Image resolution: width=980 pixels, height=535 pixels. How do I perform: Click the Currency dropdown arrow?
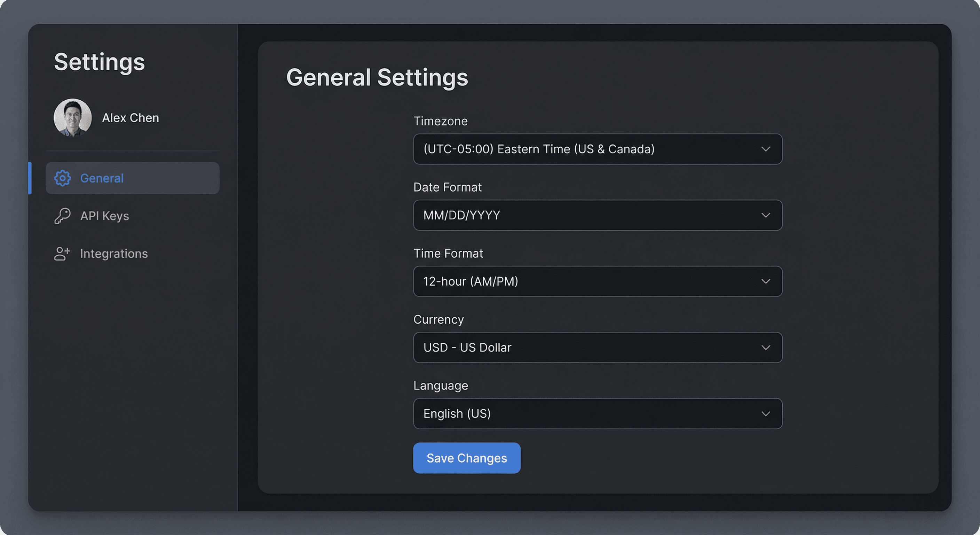click(766, 347)
